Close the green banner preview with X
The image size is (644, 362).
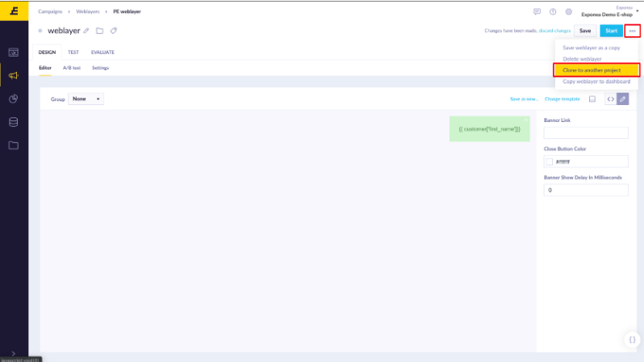(525, 120)
